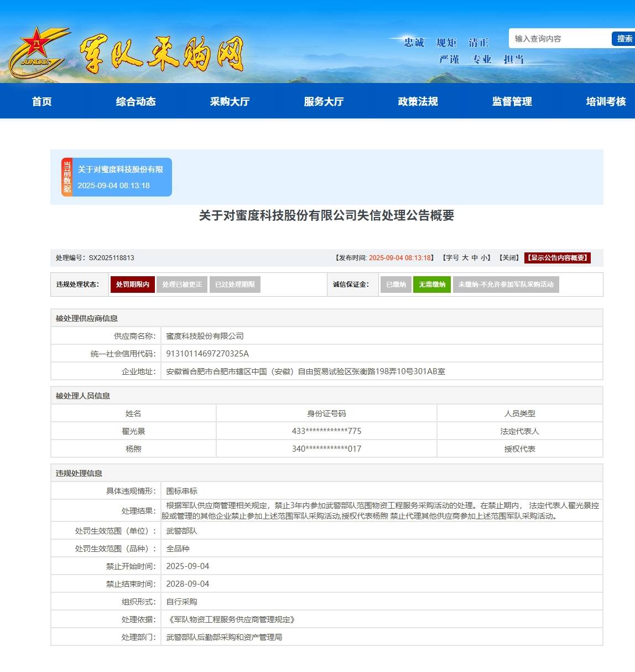Click the search input field
The height and width of the screenshot is (672, 635).
tap(559, 39)
